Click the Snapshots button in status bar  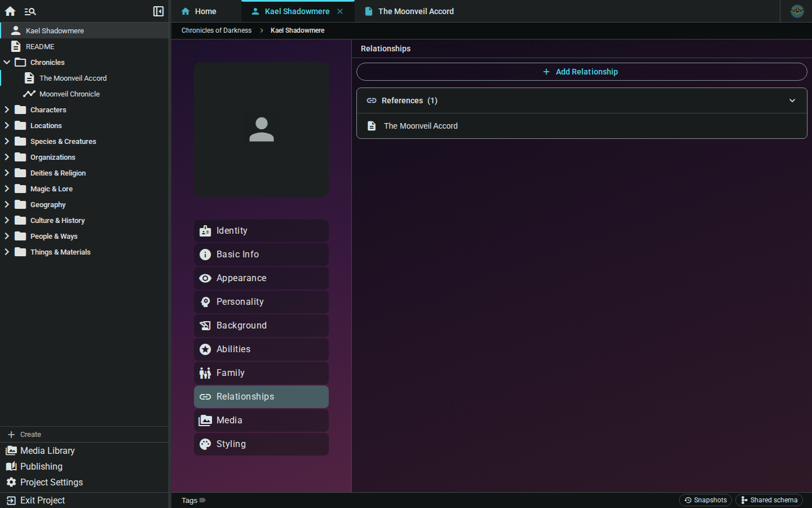[705, 500]
